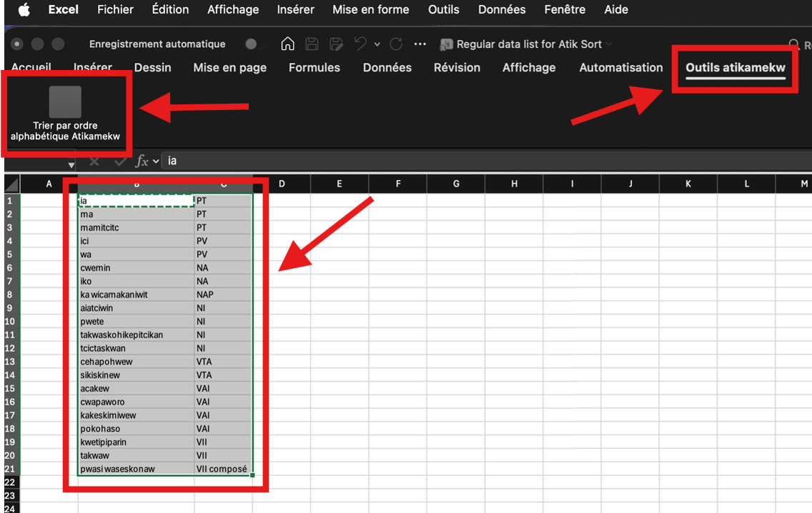Open the Fenêtre menu
The image size is (812, 513).
click(565, 9)
